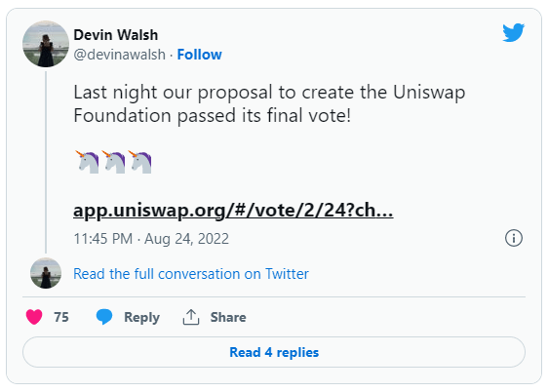Click the Share text label
548x392 pixels.
228,317
